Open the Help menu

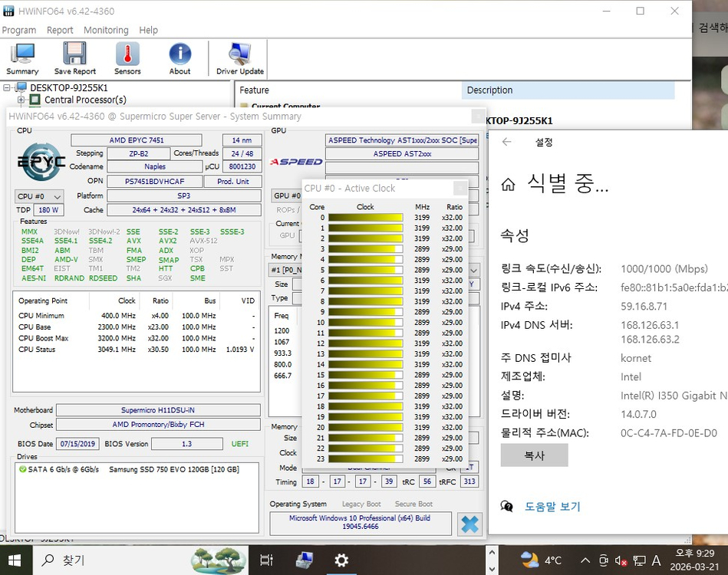(x=149, y=30)
